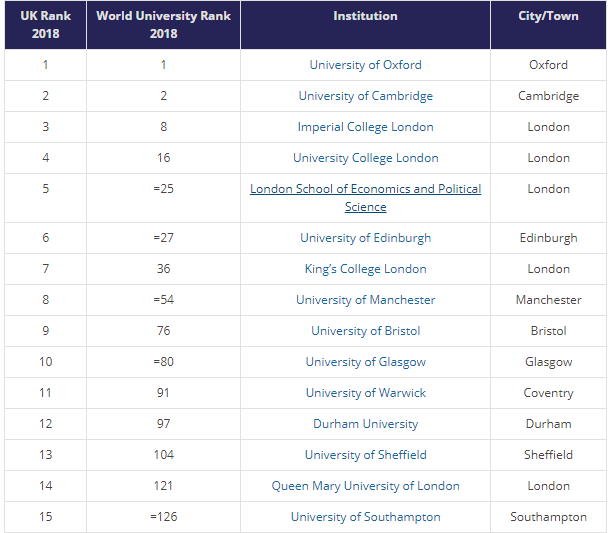Image resolution: width=612 pixels, height=533 pixels.
Task: Click the world rank '36' cell
Action: [164, 269]
